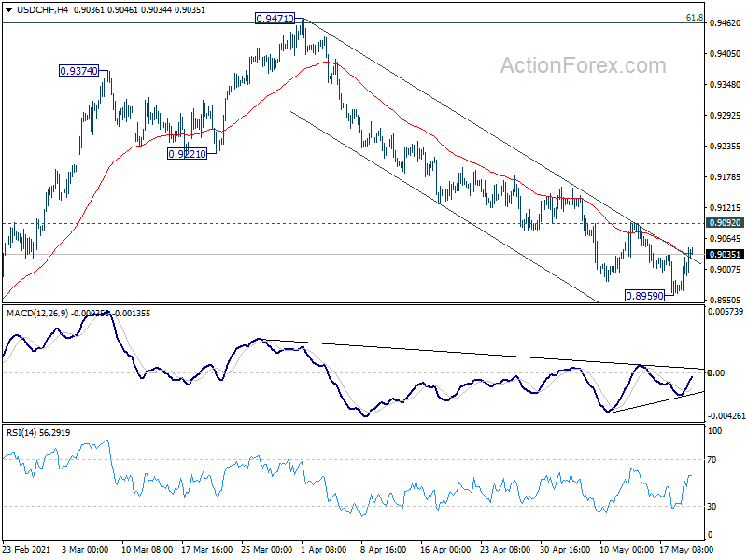Click the 0.94710 price label
The height and width of the screenshot is (560, 747).
point(275,19)
